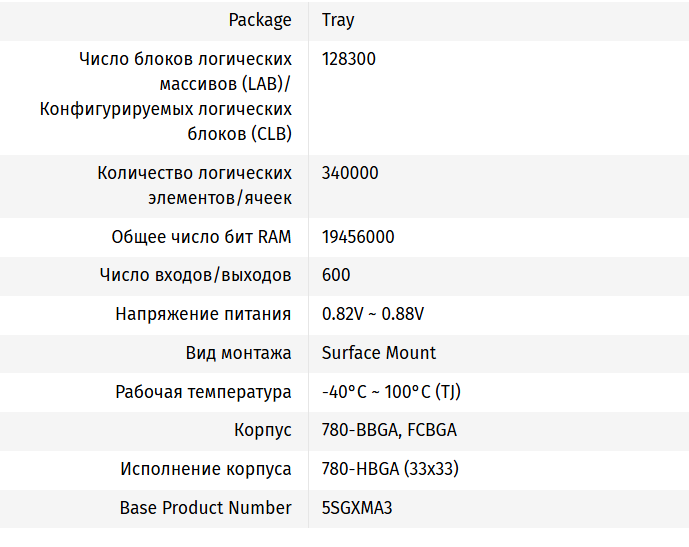
Task: Select the 19456000 RAM bits value
Action: coord(358,237)
